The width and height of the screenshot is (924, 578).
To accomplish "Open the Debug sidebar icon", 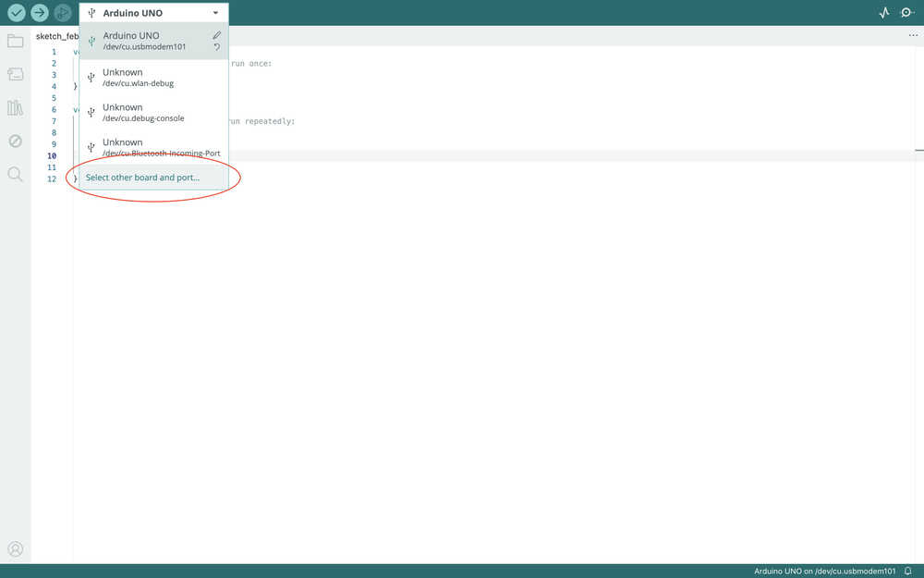I will (16, 141).
